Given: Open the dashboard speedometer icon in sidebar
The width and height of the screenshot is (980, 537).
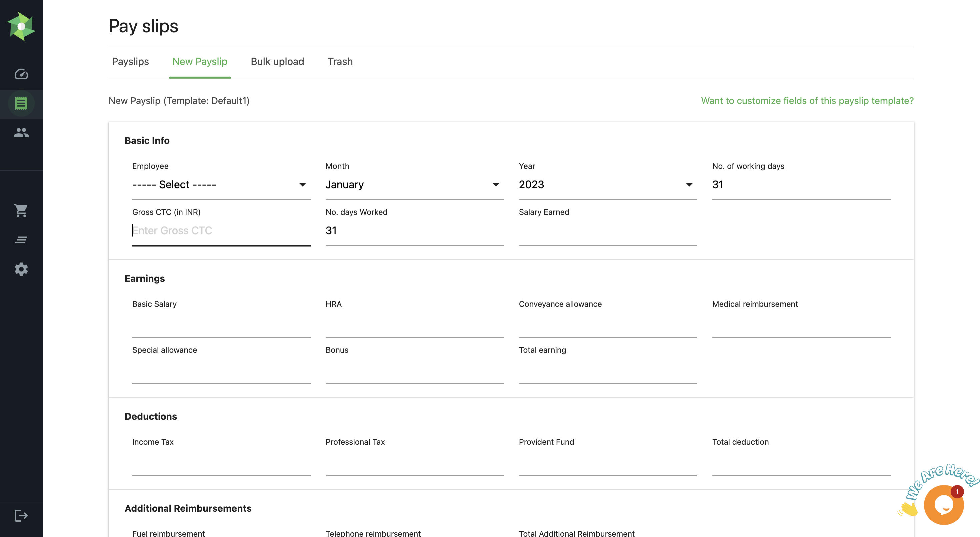Looking at the screenshot, I should click(x=21, y=74).
